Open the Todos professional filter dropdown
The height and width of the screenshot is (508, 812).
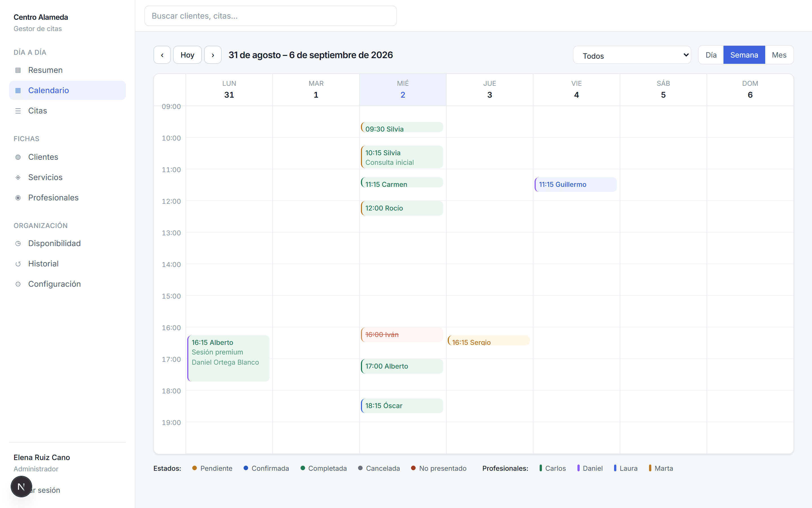pyautogui.click(x=632, y=55)
